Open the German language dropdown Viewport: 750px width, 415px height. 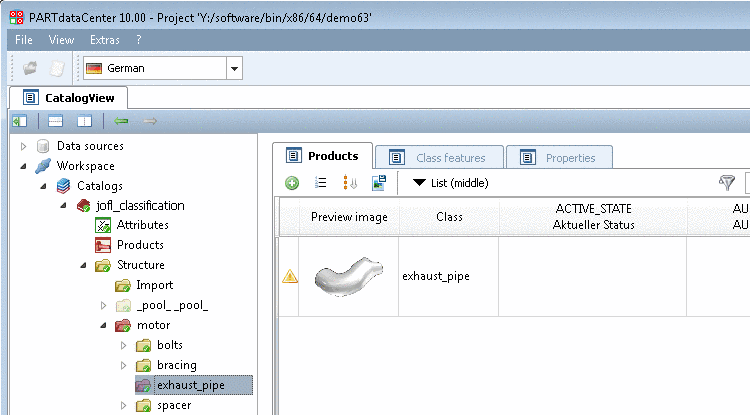coord(235,68)
